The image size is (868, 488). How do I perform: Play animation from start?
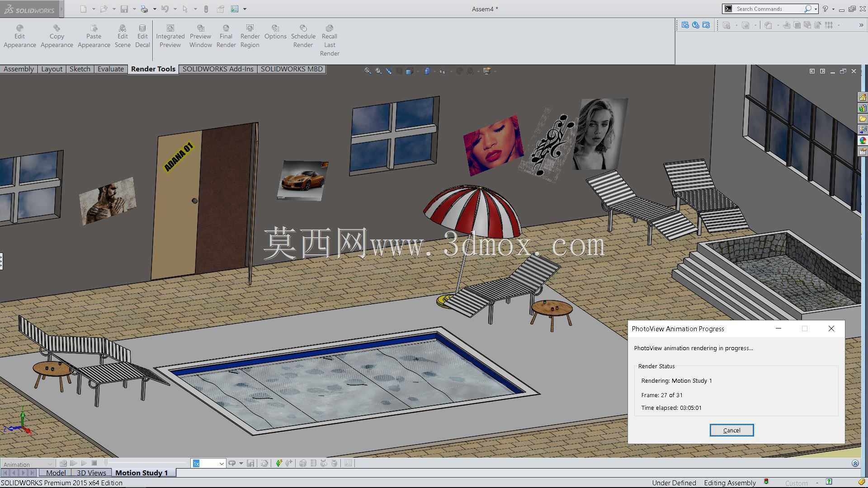[x=73, y=463]
